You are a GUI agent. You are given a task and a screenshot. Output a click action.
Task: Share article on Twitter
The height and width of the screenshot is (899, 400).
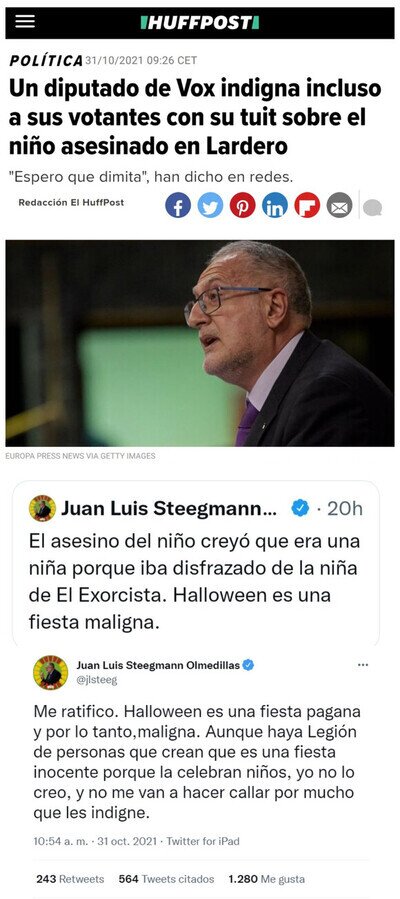[210, 205]
